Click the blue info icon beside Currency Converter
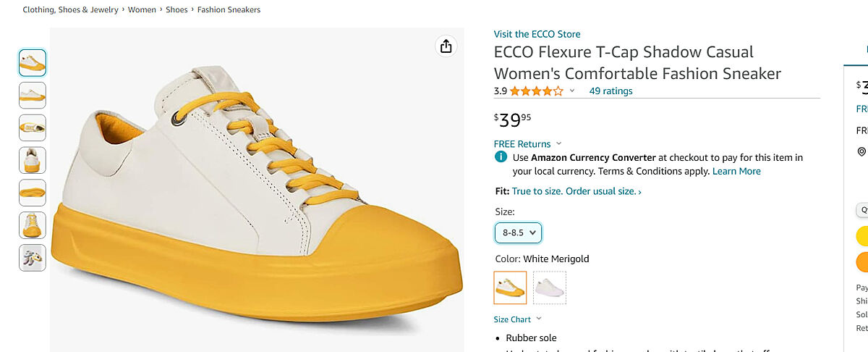The height and width of the screenshot is (352, 868). [x=501, y=157]
